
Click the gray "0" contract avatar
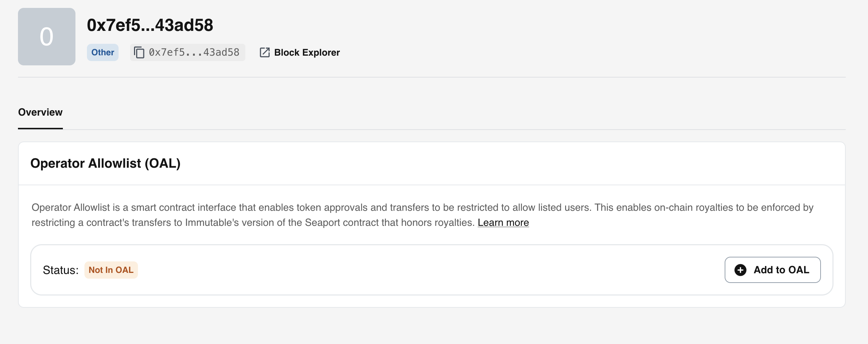pos(47,37)
